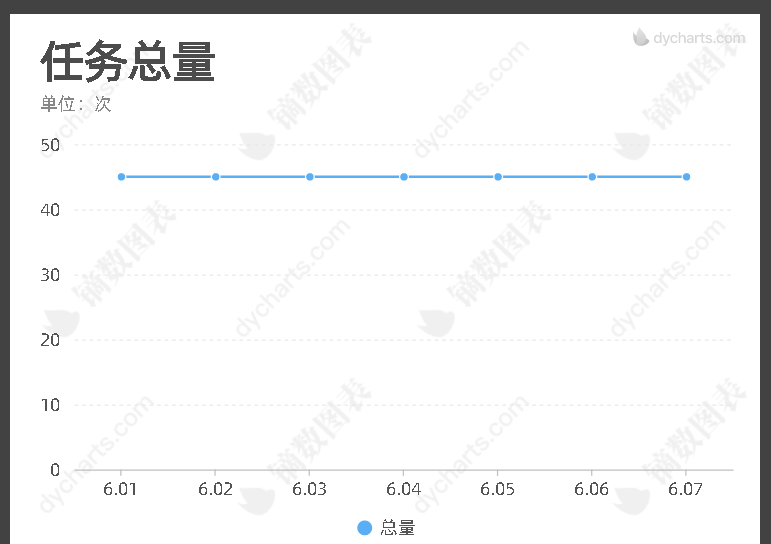Click the dycharts.com logo icon
The width and height of the screenshot is (771, 544).
pos(641,38)
